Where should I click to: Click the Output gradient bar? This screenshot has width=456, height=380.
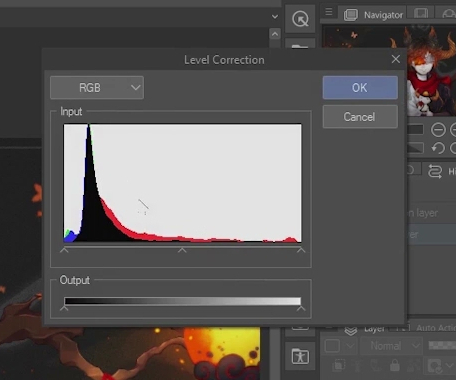182,301
